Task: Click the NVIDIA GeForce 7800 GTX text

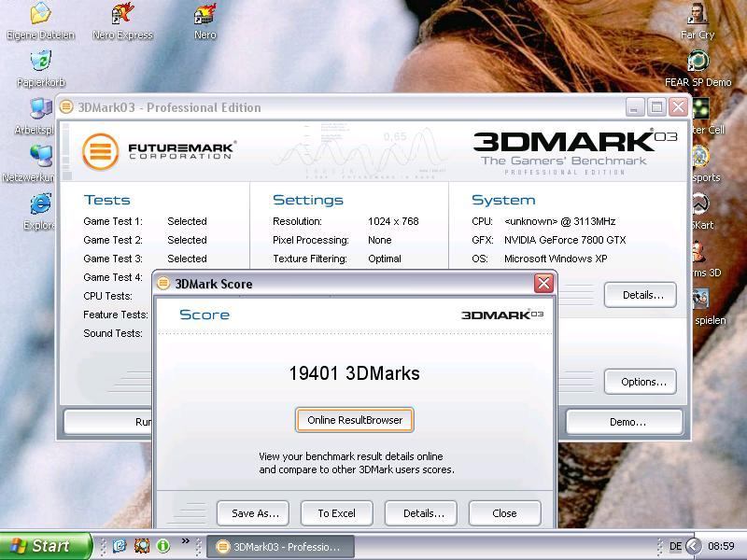Action: [x=565, y=240]
